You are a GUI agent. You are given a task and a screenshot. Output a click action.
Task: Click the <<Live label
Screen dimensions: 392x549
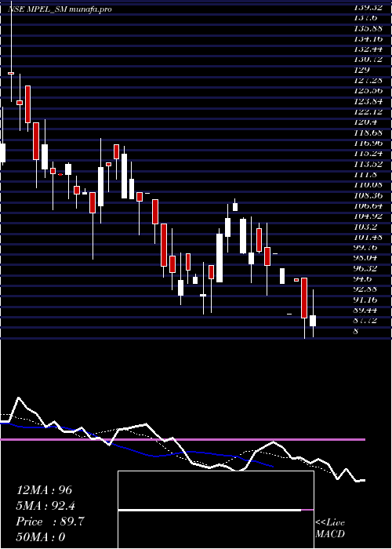coord(330,523)
